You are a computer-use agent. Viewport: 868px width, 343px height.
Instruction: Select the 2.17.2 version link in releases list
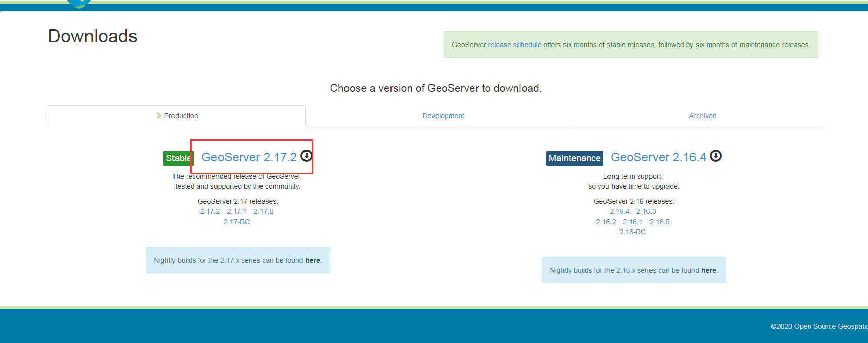[210, 211]
